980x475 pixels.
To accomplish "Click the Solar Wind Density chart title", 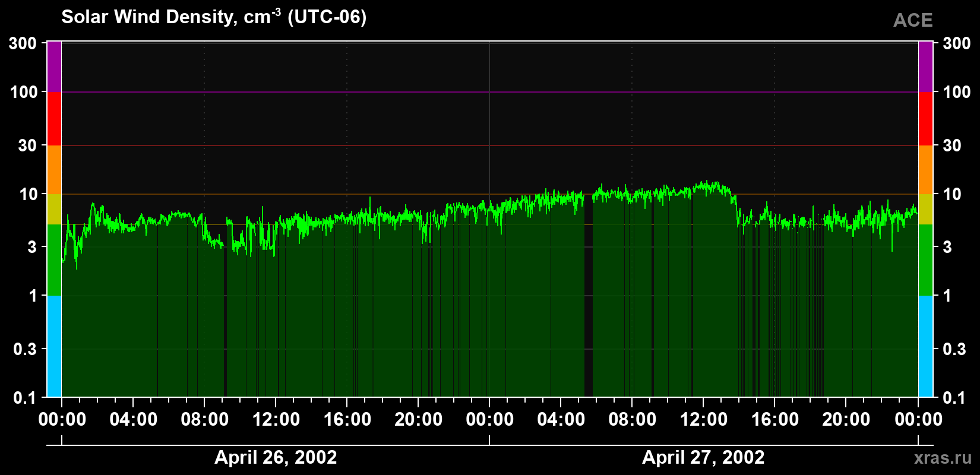I will click(214, 17).
